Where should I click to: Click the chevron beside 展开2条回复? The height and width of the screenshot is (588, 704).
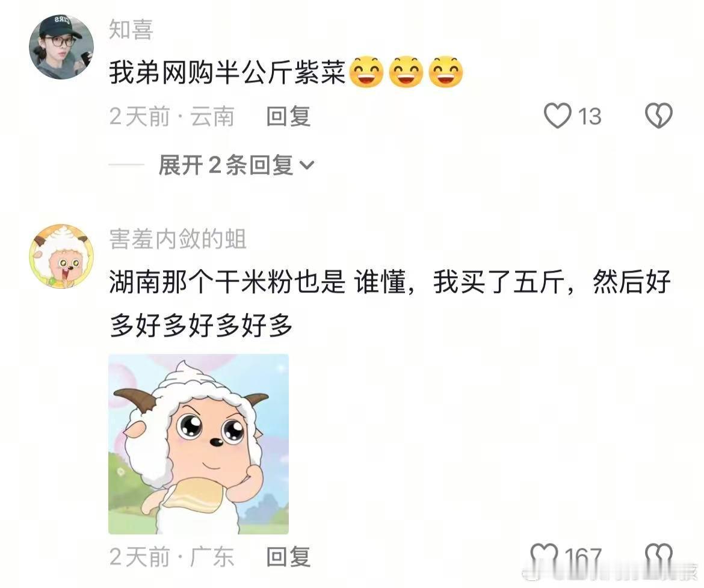(307, 166)
